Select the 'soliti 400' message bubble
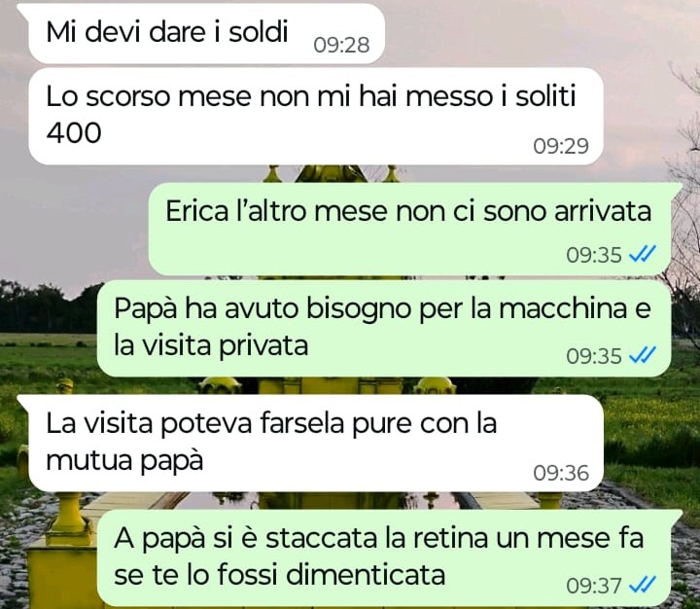The width and height of the screenshot is (700, 609). pyautogui.click(x=316, y=116)
